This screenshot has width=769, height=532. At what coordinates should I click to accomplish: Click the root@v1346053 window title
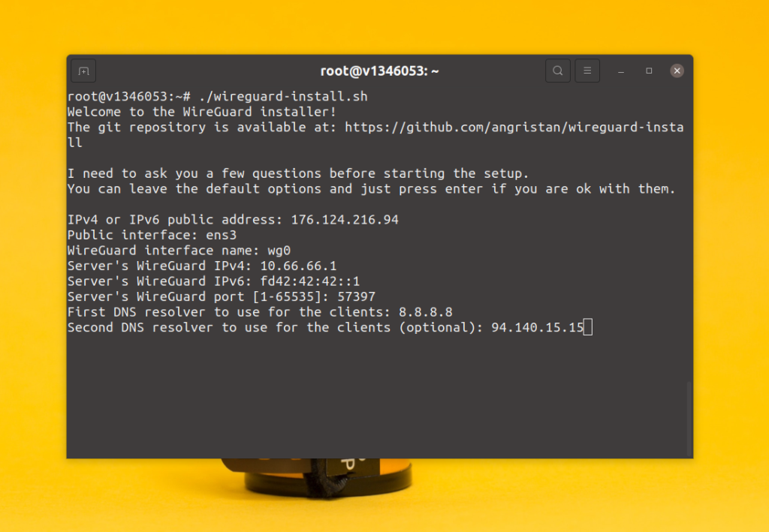tap(379, 71)
